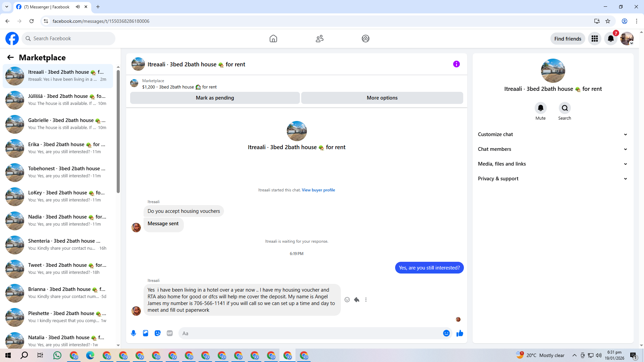This screenshot has height=362, width=644.
Task: Mute the browser tab audio icon
Action: 78,7
